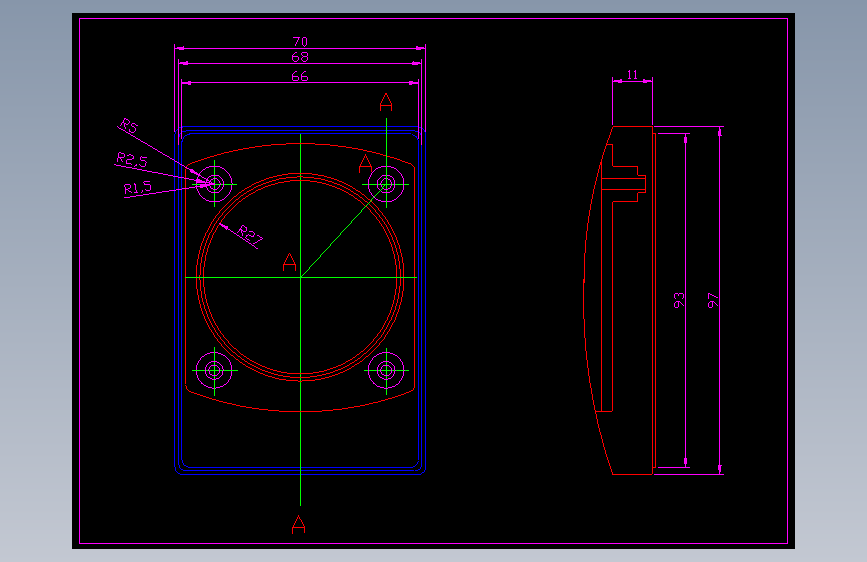
Task: Click the letter A next to the circle center
Action: click(x=289, y=262)
